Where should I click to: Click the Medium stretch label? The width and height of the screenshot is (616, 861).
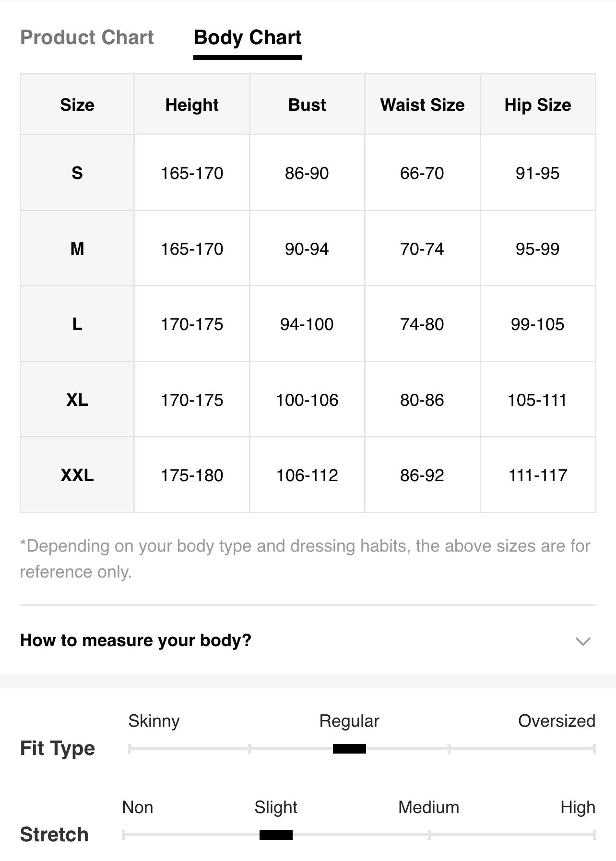[428, 807]
